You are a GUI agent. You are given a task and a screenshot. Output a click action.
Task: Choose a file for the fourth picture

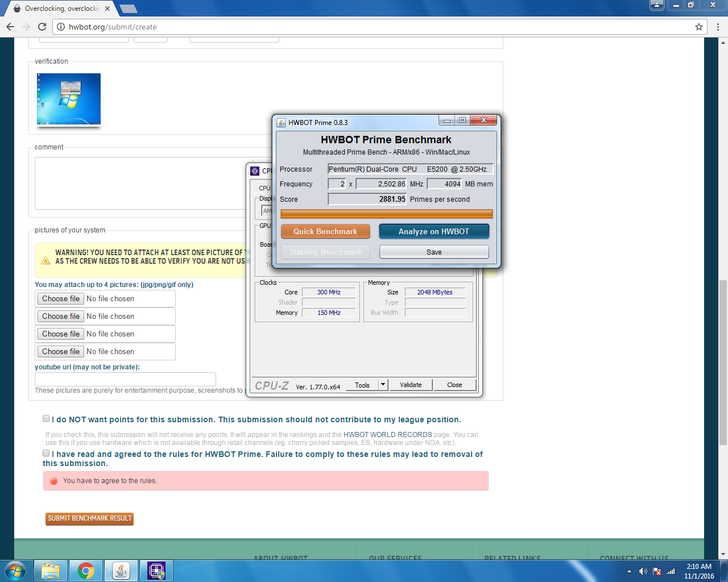point(61,351)
